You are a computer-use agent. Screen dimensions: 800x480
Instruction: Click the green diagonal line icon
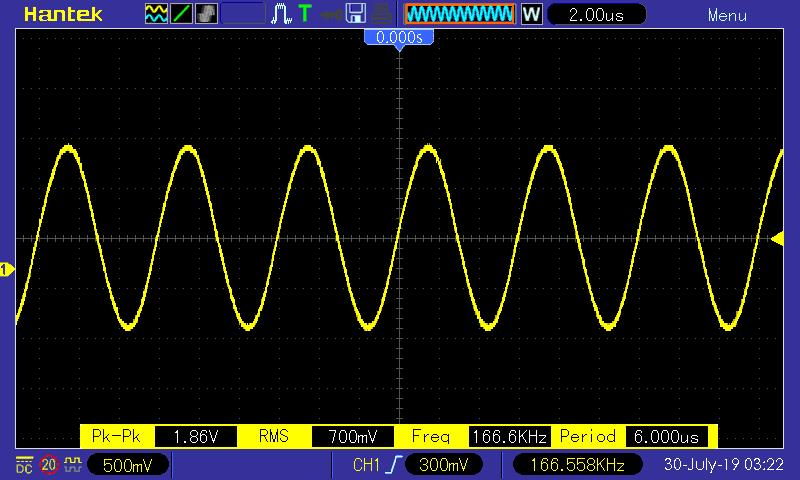click(181, 14)
